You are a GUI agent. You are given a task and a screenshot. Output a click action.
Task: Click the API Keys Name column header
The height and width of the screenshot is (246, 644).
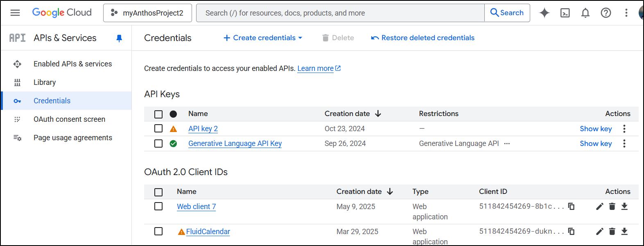(x=198, y=114)
